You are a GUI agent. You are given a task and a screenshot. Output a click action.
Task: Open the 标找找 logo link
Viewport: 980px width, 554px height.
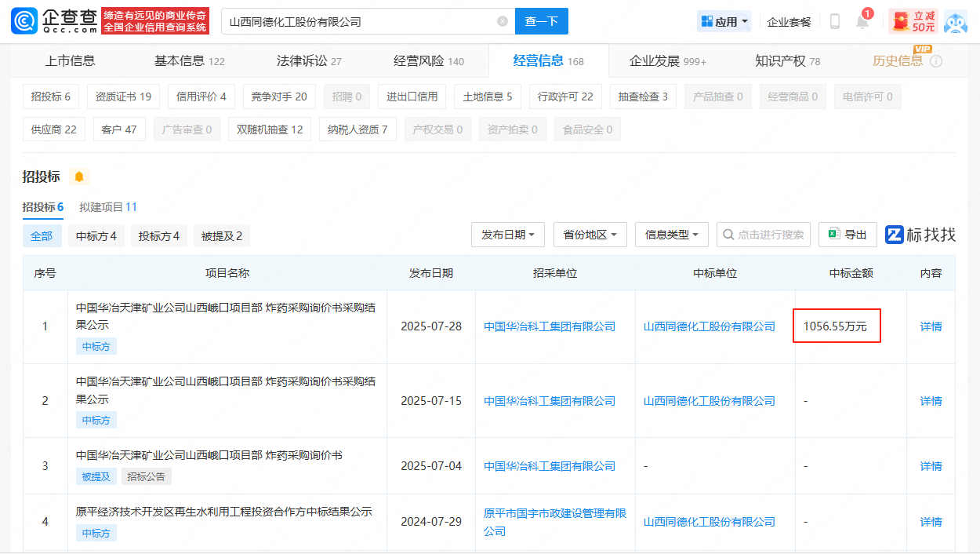[x=920, y=234]
